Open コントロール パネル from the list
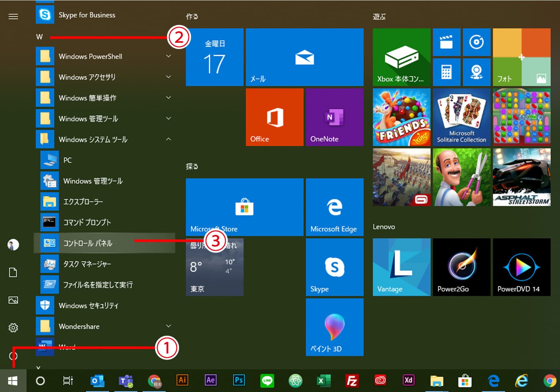 pos(105,243)
